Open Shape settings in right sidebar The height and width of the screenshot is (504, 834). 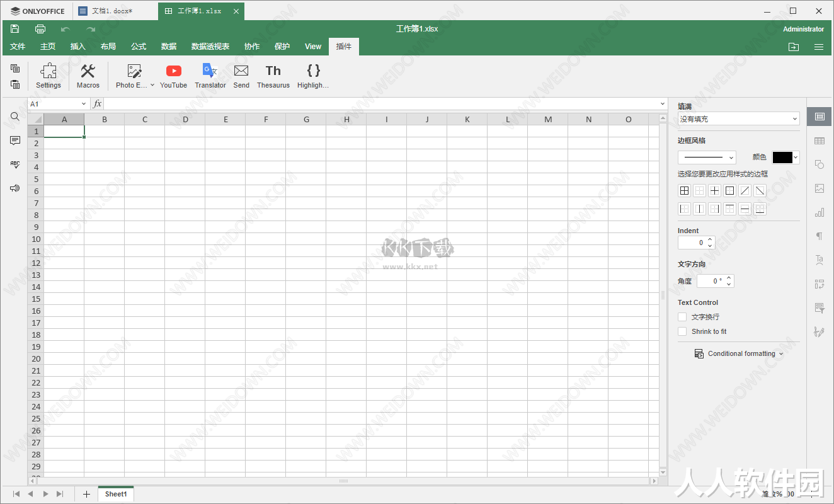coord(820,164)
